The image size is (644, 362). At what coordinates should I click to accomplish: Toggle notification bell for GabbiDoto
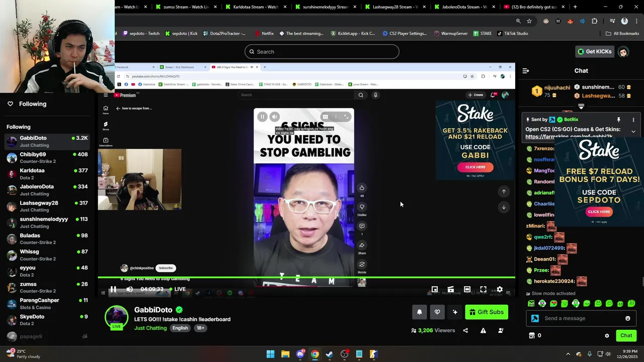click(x=420, y=312)
